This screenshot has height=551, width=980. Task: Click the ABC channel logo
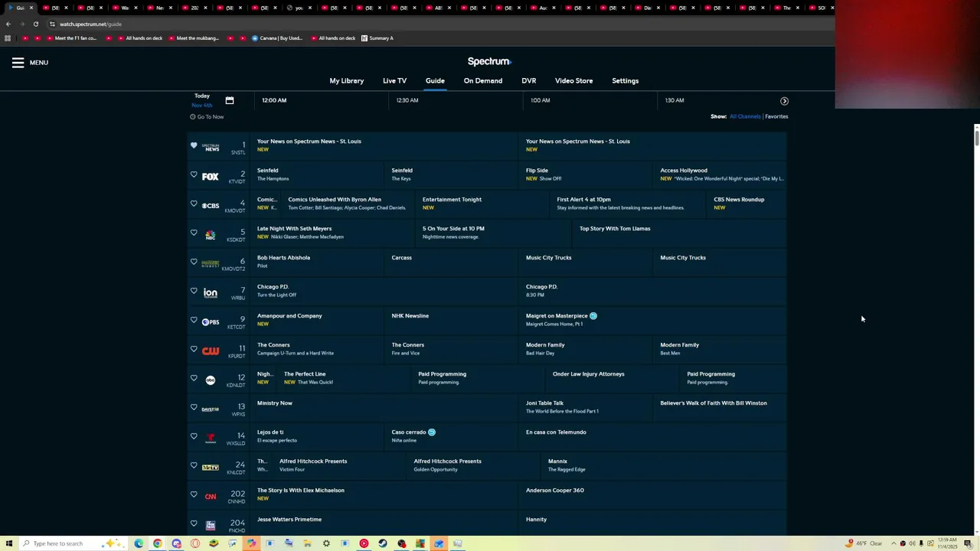click(x=211, y=380)
